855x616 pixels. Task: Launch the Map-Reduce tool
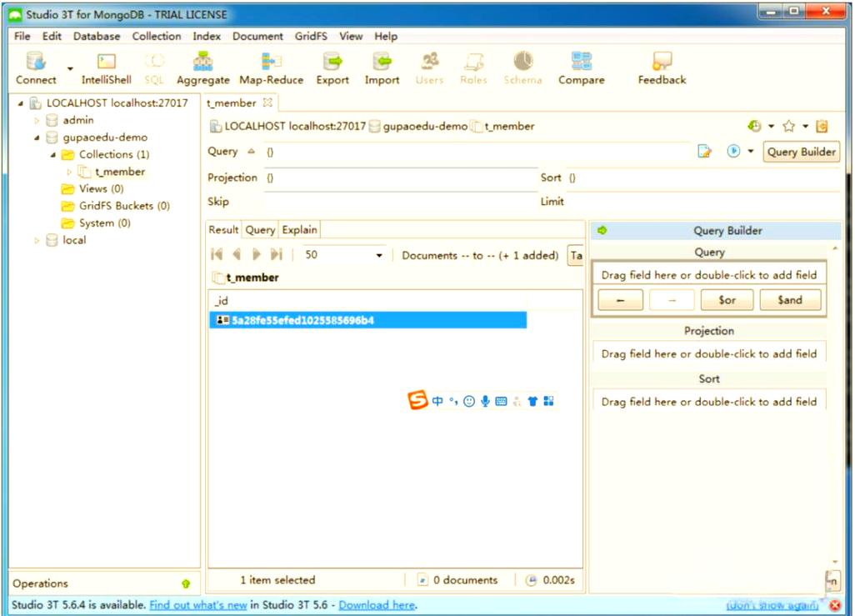271,68
